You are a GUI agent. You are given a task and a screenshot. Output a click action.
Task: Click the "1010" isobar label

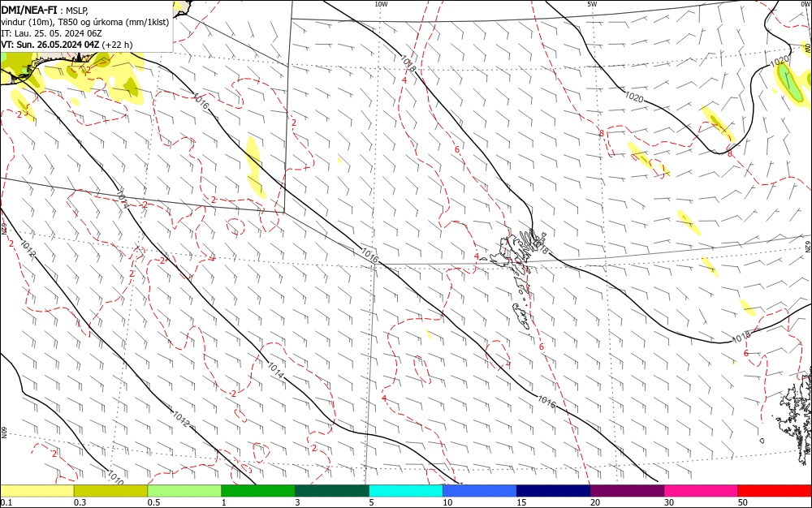pos(115,478)
